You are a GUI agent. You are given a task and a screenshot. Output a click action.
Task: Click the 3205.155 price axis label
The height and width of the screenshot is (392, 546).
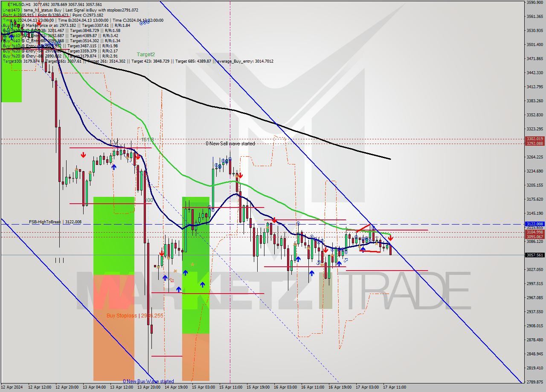(535, 185)
